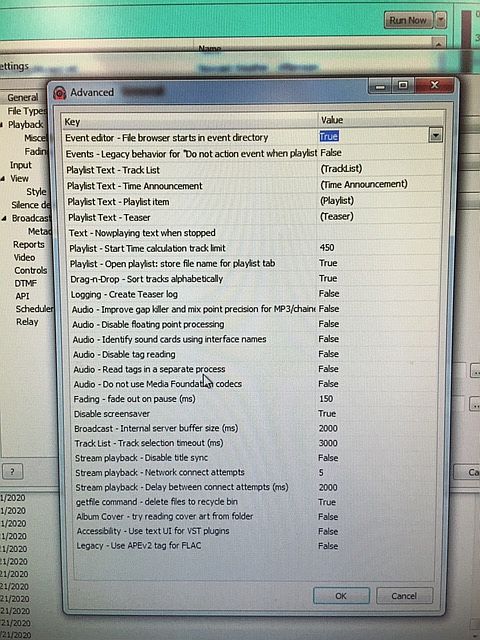
Task: Select Audio - Disable tag reading row
Action: (253, 354)
